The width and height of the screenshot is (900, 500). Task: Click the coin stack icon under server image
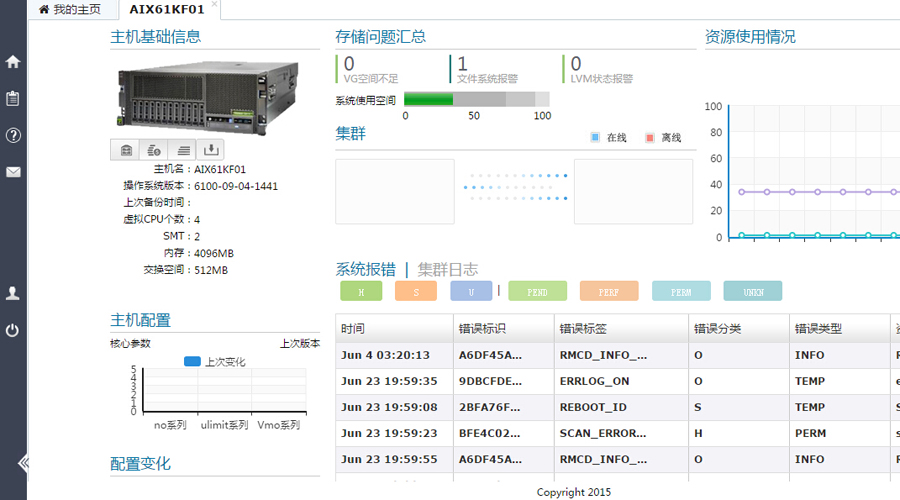154,150
